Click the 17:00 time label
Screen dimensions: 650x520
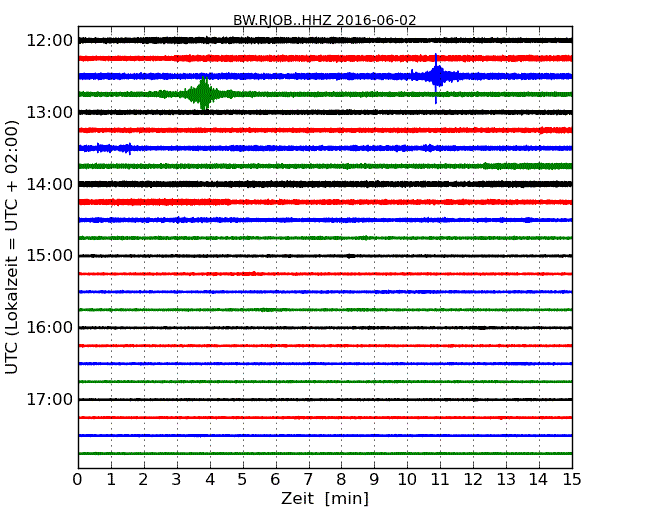pos(49,399)
